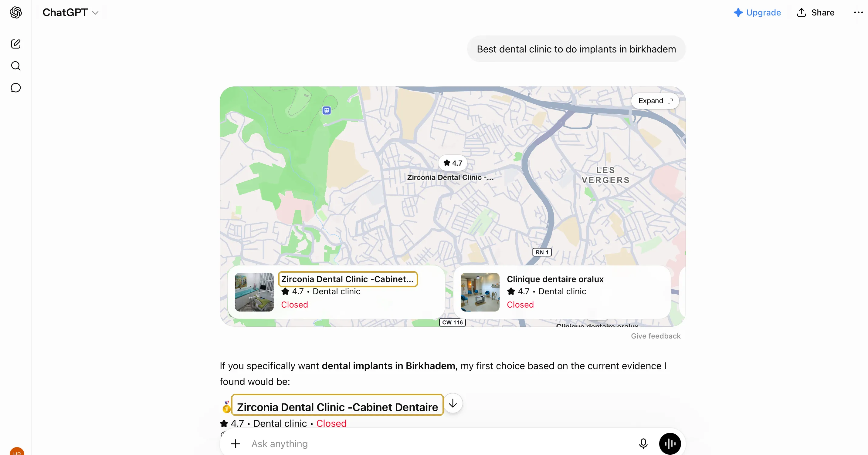Click the transit station icon on the map
This screenshot has width=868, height=455.
click(326, 110)
